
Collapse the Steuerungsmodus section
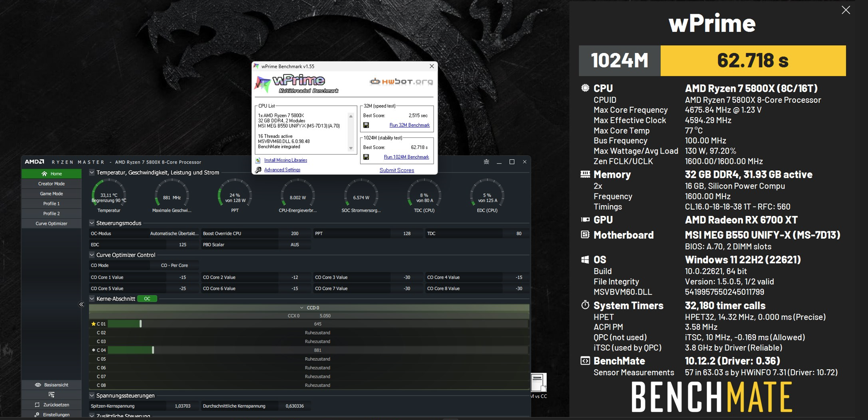[x=92, y=223]
